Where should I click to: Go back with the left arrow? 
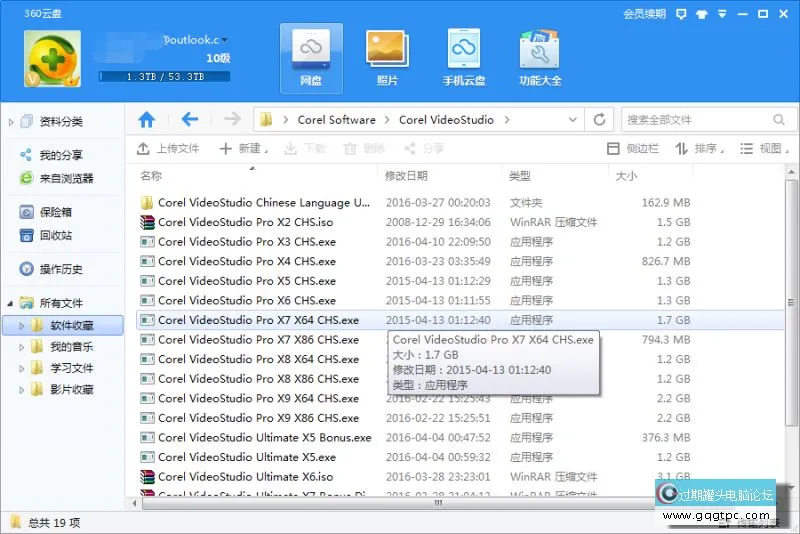(x=190, y=120)
